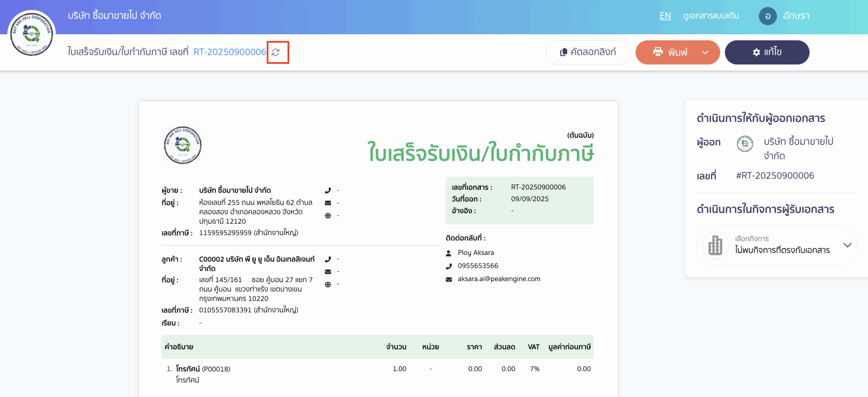Image resolution: width=868 pixels, height=397 pixels.
Task: Click the printer icon on the พิมพ์ button
Action: pos(658,52)
